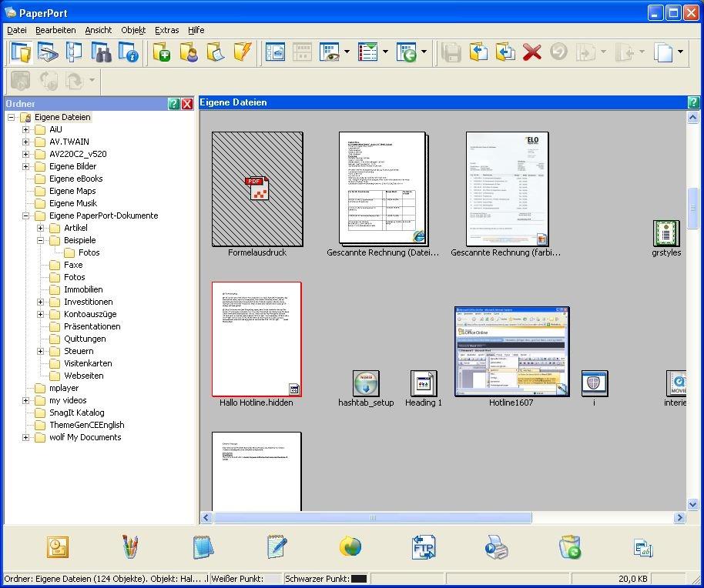Click the paint brushes cup icon in bottom bar

131,547
